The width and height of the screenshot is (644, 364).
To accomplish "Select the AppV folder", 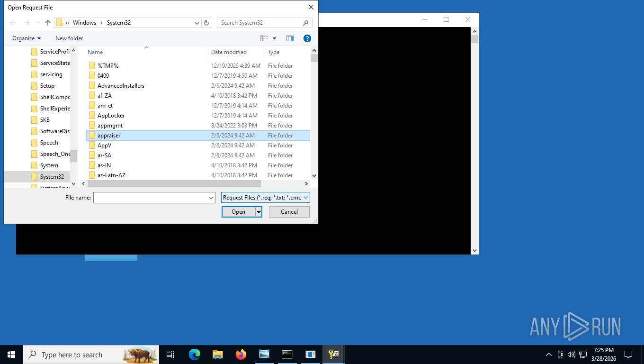I will pyautogui.click(x=198, y=146).
